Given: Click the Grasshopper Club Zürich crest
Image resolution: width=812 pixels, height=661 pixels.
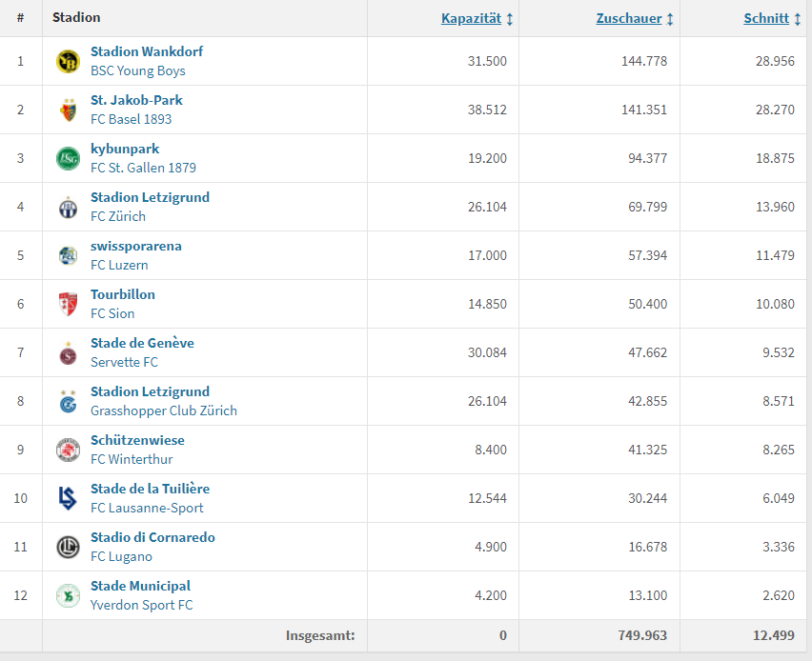Looking at the screenshot, I should coord(68,401).
